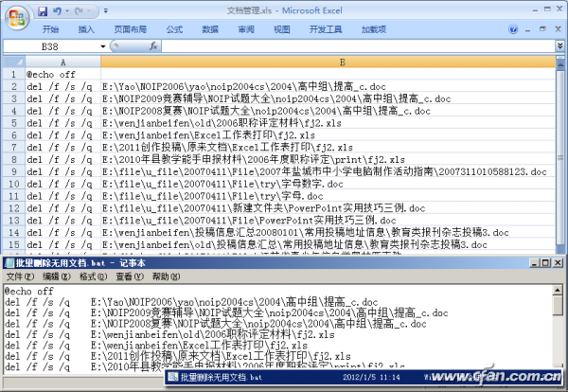Switch to 页面布局 ribbon tab

130,29
